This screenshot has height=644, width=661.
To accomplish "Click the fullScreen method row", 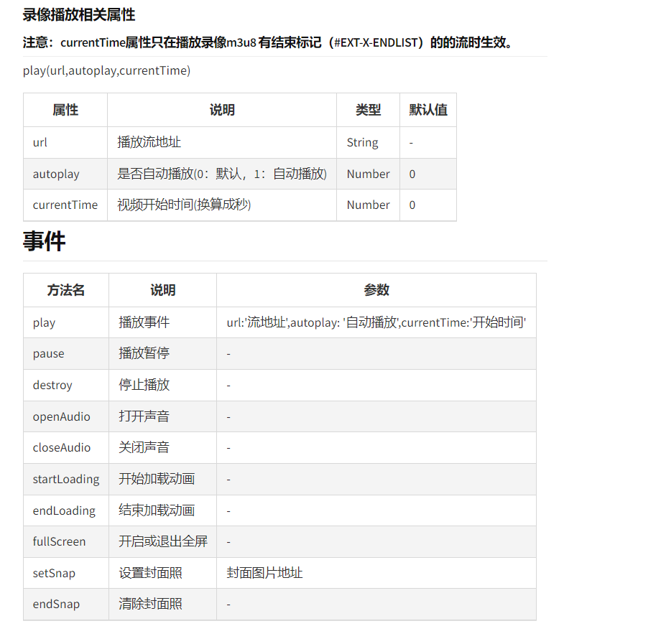I will click(58, 541).
